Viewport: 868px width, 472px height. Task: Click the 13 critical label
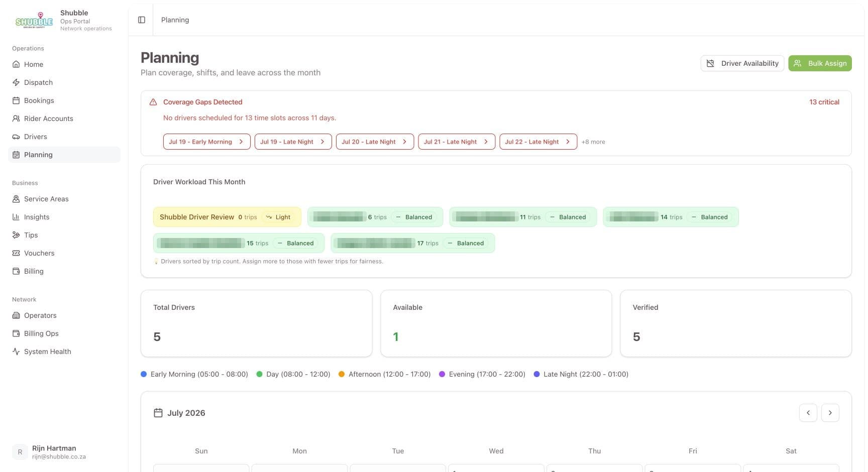tap(824, 102)
